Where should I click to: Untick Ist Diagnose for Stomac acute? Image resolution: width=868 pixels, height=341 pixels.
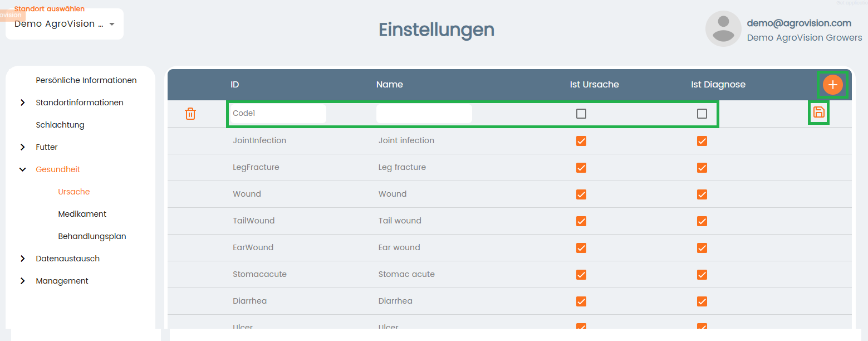click(702, 275)
